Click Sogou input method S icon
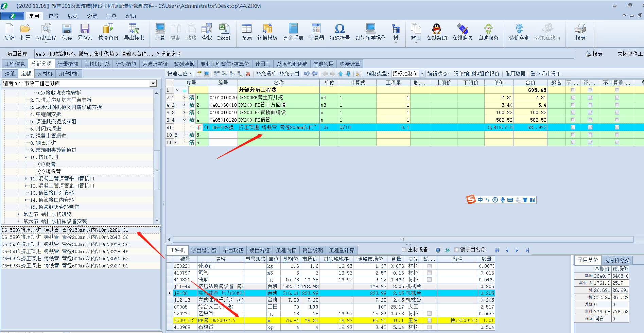 (x=471, y=199)
